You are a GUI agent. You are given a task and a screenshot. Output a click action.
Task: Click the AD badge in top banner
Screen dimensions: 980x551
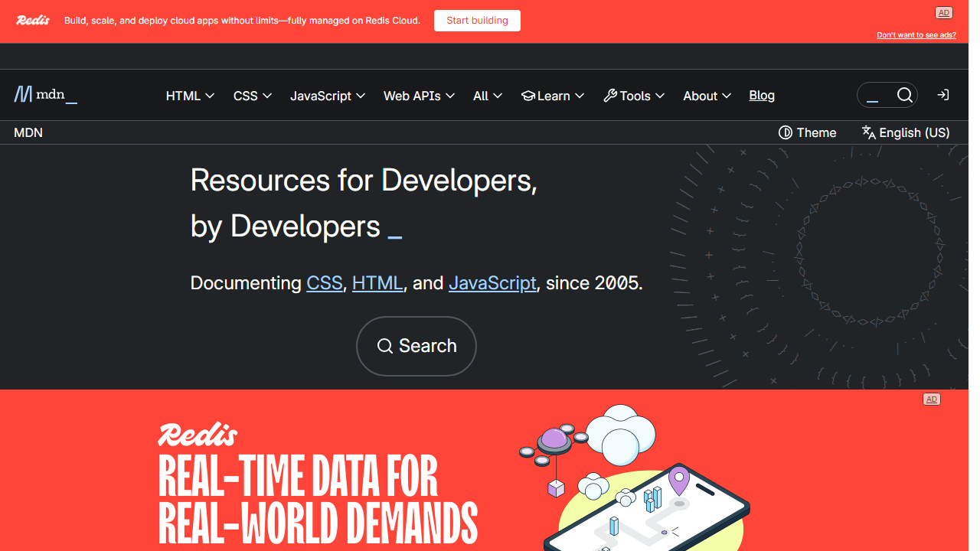(x=944, y=13)
